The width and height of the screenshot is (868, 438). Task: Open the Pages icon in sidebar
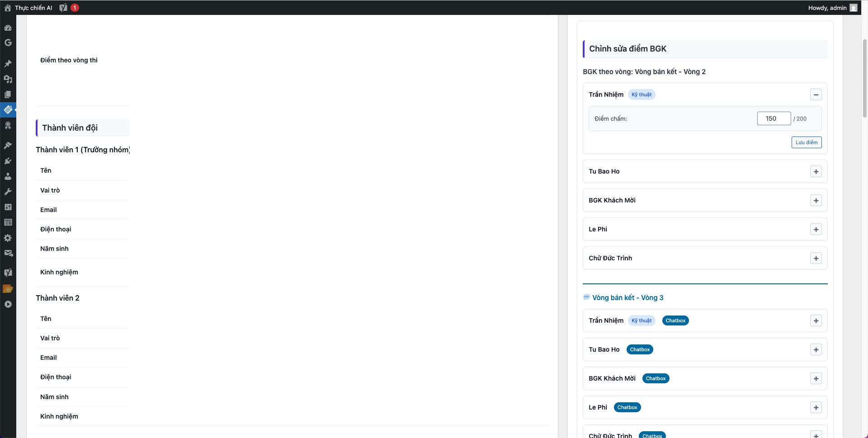(8, 94)
